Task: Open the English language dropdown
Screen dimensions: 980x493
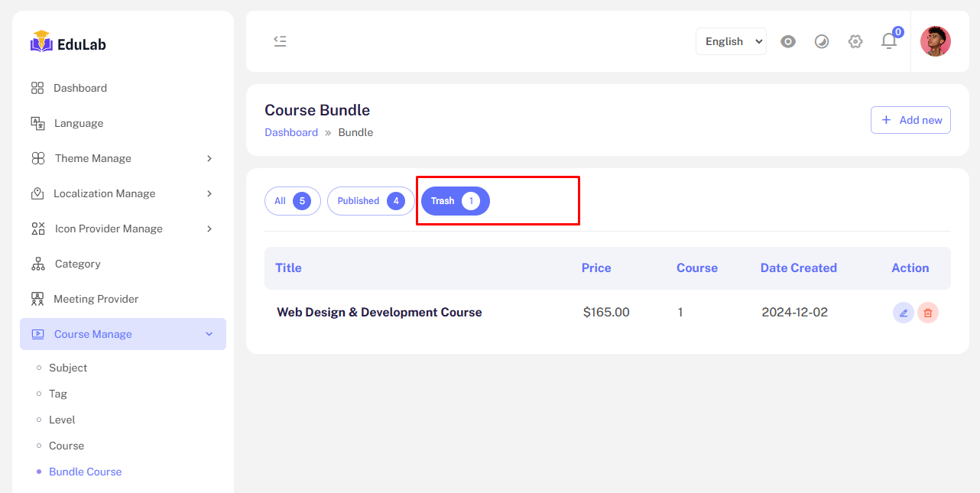Action: tap(731, 41)
